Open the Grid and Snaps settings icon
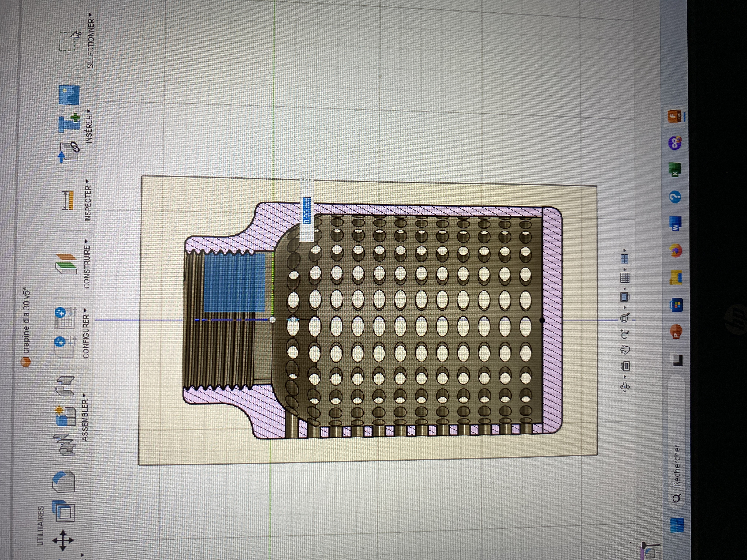747x560 pixels. tap(625, 278)
